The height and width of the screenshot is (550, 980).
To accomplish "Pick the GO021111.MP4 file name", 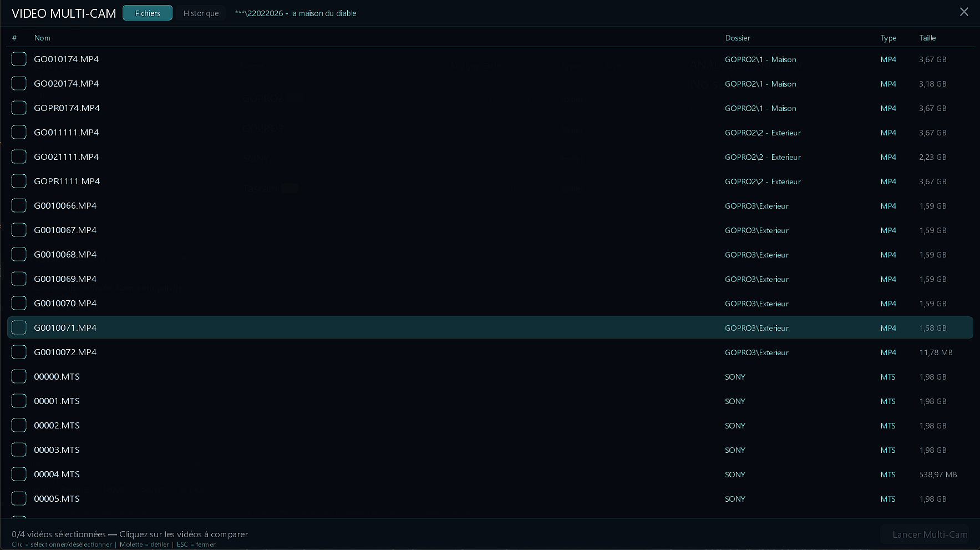I will [66, 157].
